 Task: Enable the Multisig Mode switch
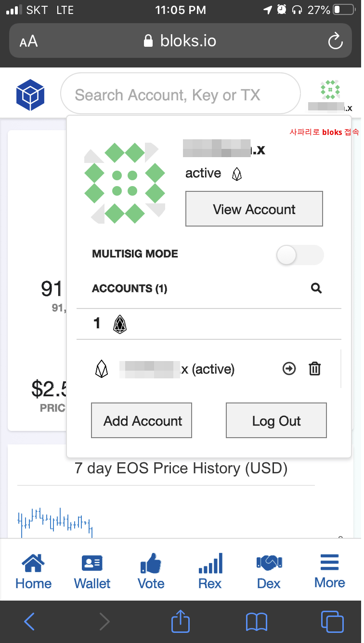(x=299, y=255)
